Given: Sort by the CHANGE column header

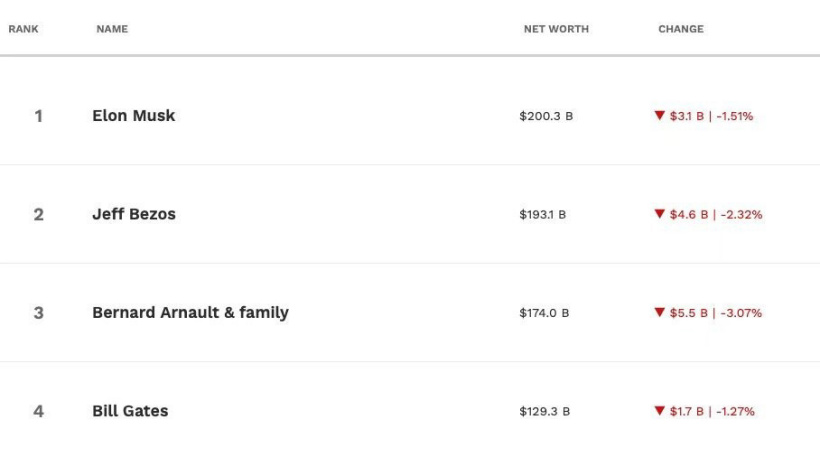Looking at the screenshot, I should (x=681, y=29).
